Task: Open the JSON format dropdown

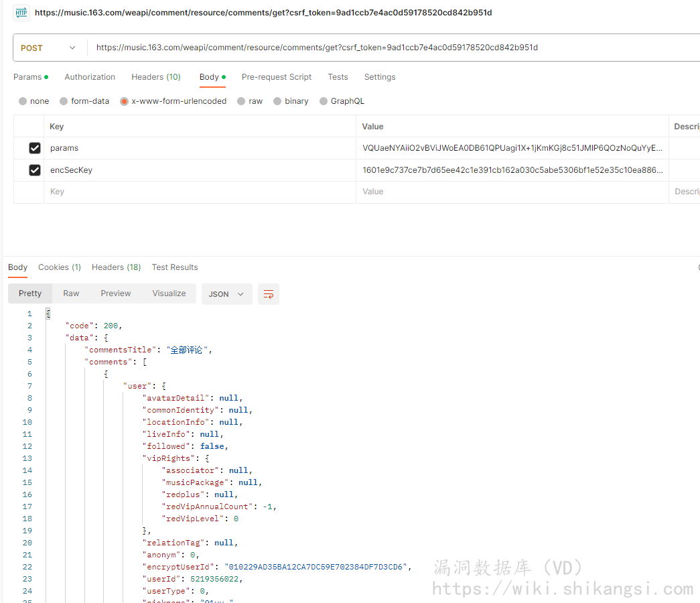Action: click(x=226, y=294)
